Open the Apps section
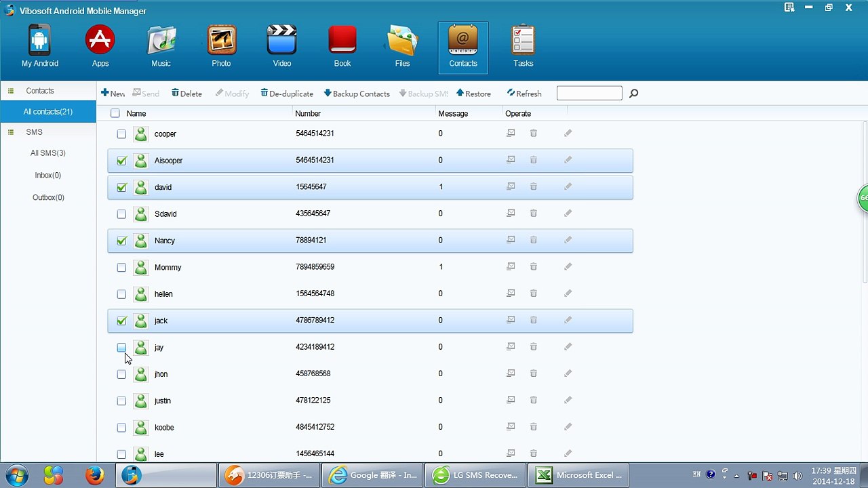The height and width of the screenshot is (488, 868). pyautogui.click(x=100, y=47)
